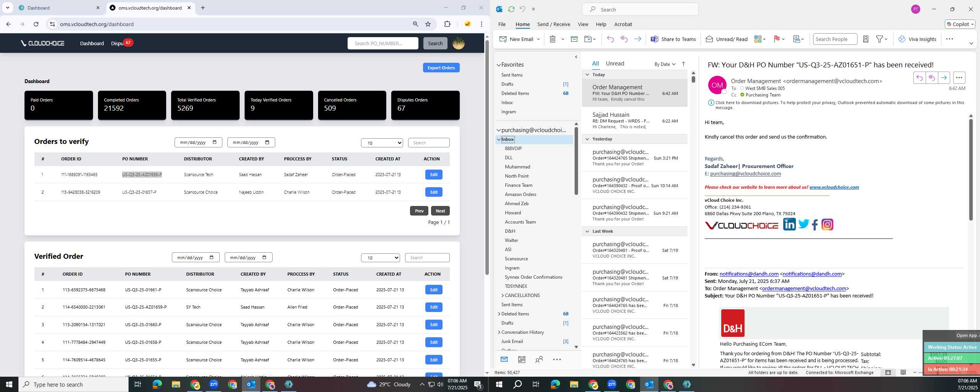This screenshot has height=392, width=980.
Task: Click Orders to verify start date field
Action: 198,142
